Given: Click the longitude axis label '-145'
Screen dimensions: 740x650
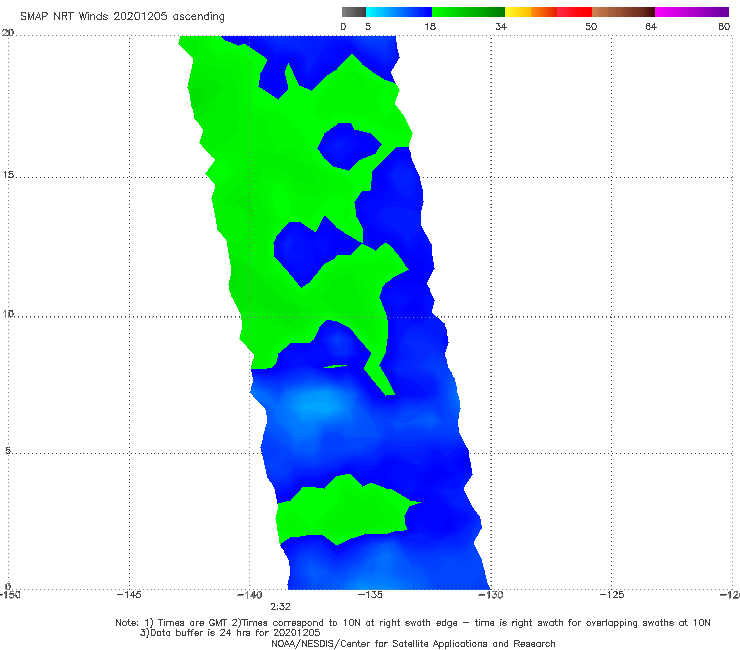Looking at the screenshot, I should pos(129,594).
